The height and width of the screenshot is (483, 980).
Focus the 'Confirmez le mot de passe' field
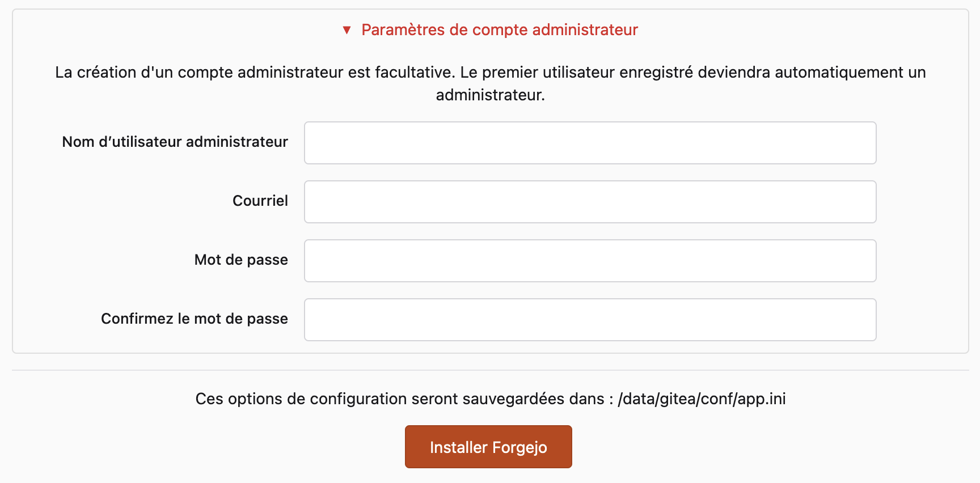coord(590,320)
